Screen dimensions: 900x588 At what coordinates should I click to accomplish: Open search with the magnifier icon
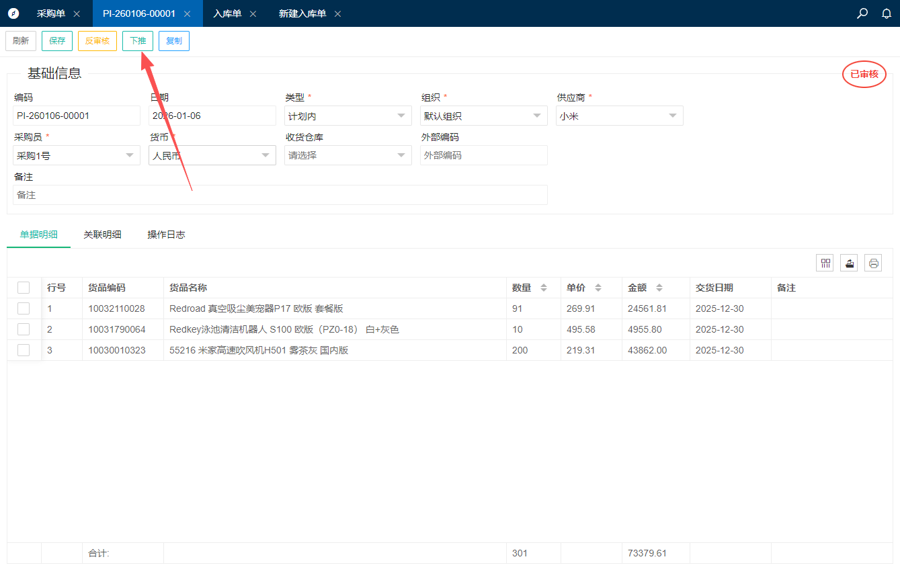click(862, 13)
